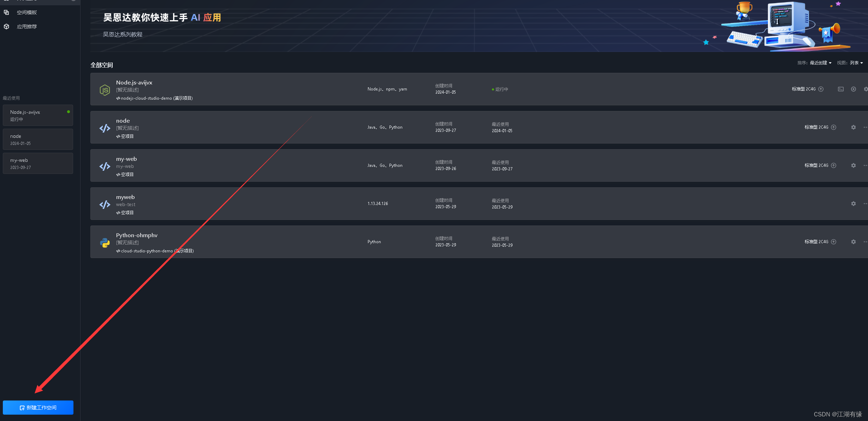The image size is (868, 421).
Task: Open settings gear for node workspace
Action: point(854,127)
